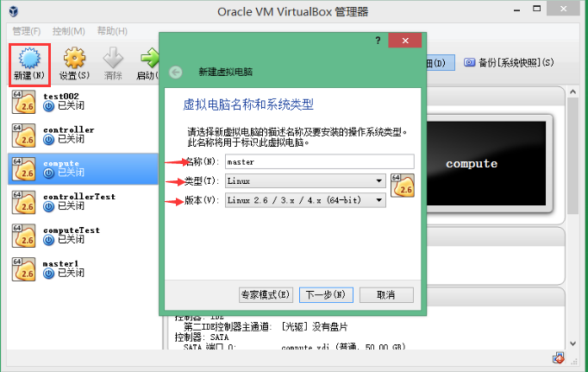Close the new virtual machine dialog
The image size is (588, 372).
[405, 41]
